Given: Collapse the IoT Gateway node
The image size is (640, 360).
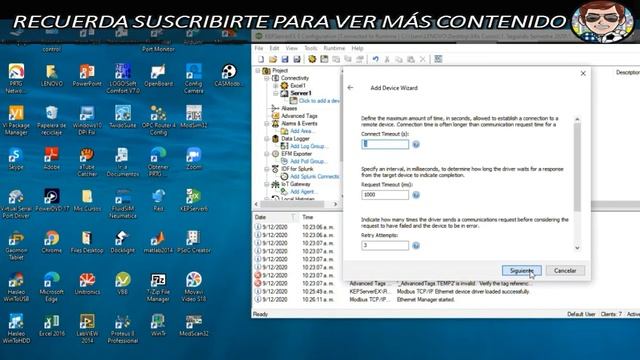Looking at the screenshot, I should [x=267, y=184].
